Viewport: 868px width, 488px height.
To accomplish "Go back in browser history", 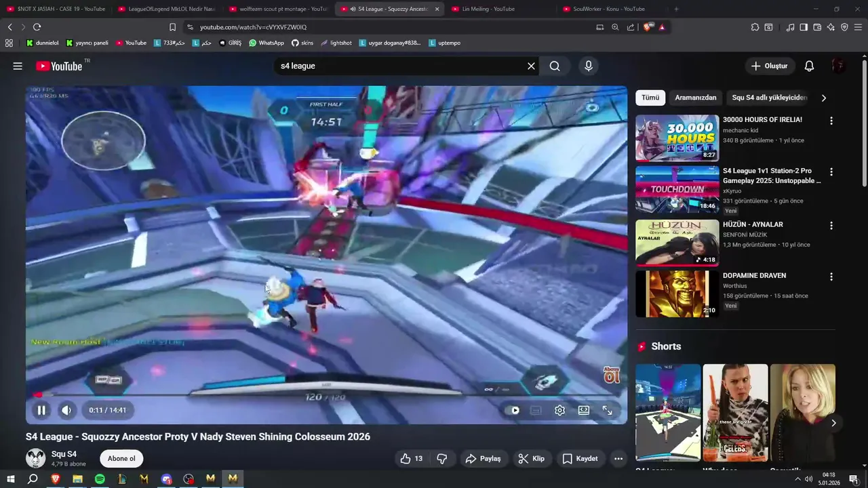I will pos(9,27).
